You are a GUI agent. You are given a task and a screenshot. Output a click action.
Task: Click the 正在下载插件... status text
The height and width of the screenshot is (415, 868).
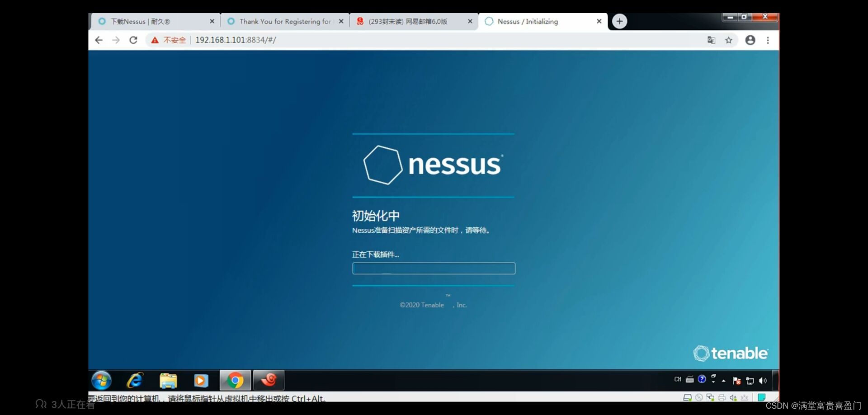(375, 255)
